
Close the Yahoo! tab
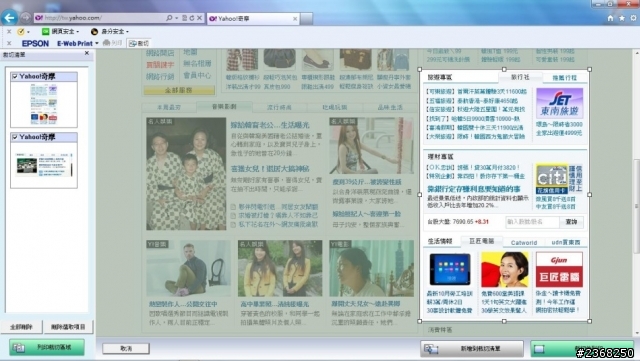coord(295,19)
